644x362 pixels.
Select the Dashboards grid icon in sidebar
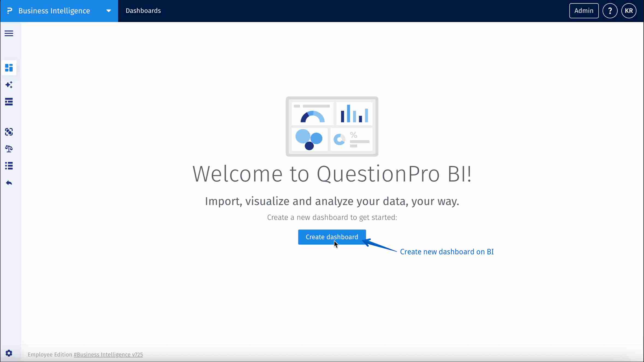[x=9, y=67]
